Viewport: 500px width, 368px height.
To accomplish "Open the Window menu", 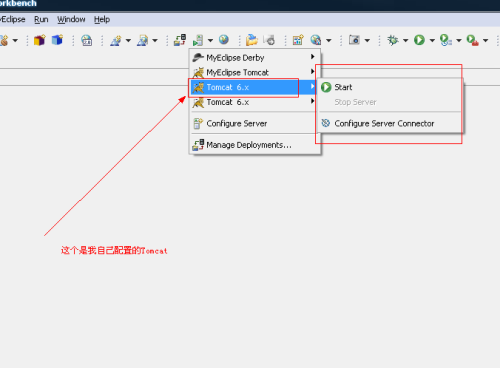I will pyautogui.click(x=71, y=20).
